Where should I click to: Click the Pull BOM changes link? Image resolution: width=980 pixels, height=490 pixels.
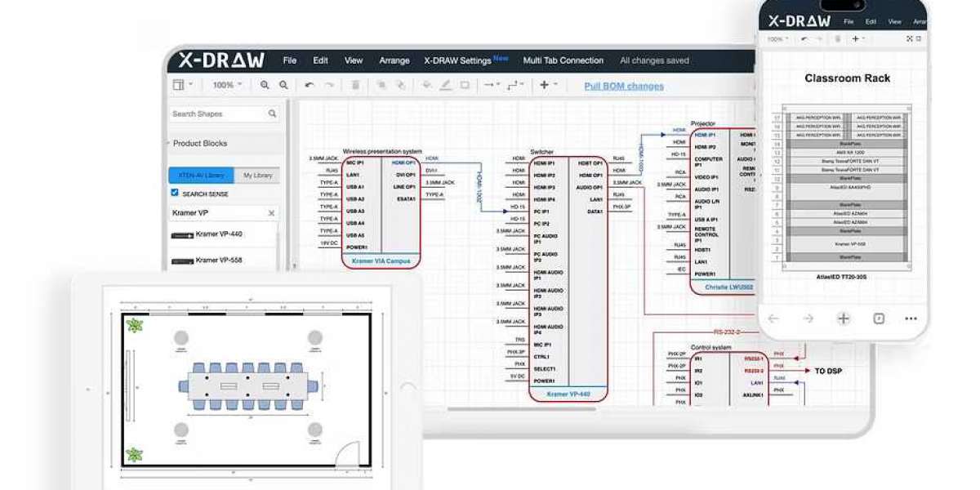[x=624, y=86]
